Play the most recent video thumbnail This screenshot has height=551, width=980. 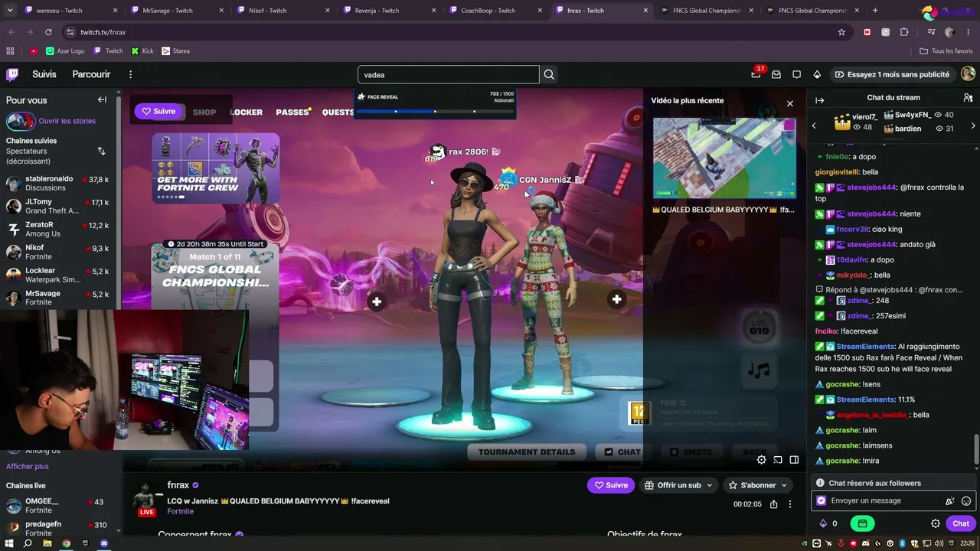coord(724,158)
